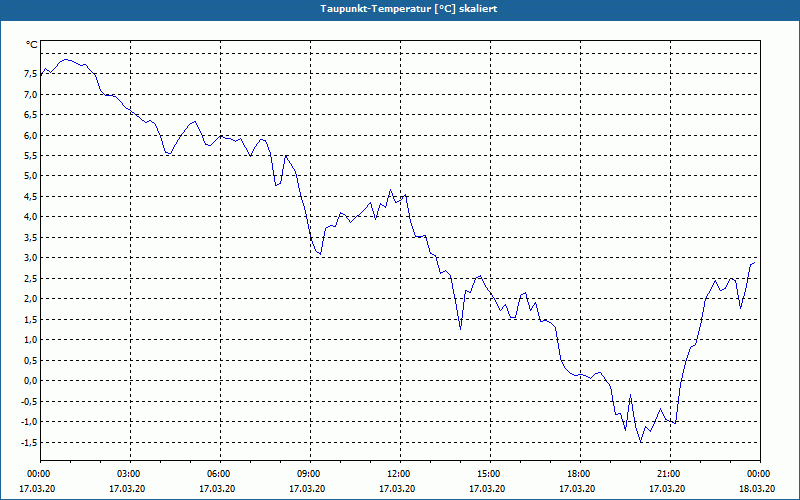Click the 12:00 x-axis time label

click(x=397, y=474)
